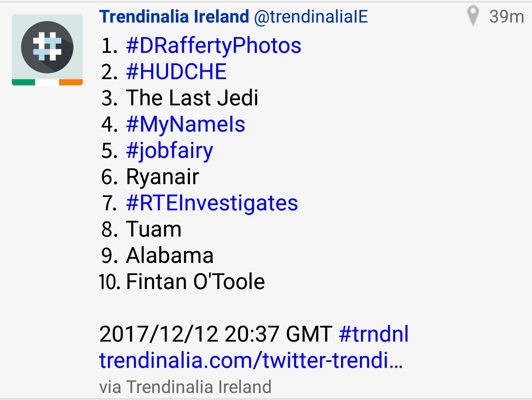Open the #HUDCHE hashtag
The width and height of the screenshot is (532, 400).
click(176, 72)
